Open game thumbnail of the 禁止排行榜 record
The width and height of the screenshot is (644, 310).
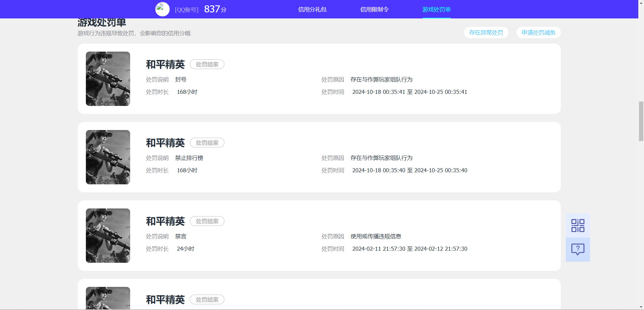click(x=108, y=157)
